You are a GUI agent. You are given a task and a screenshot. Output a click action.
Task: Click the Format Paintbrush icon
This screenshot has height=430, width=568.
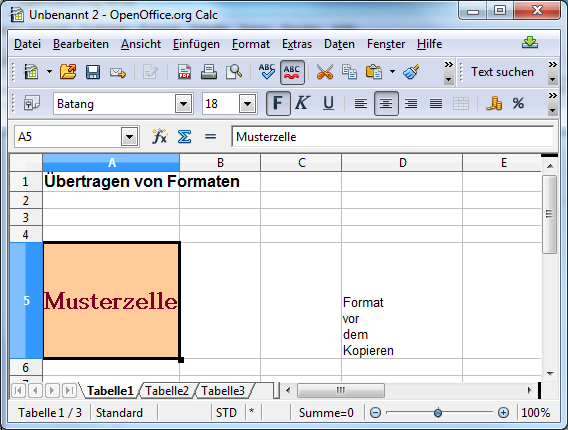(411, 72)
